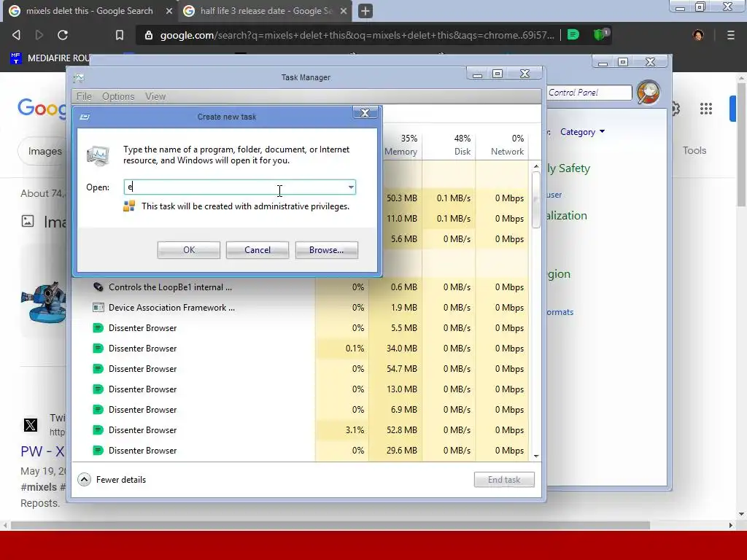Close the Create new task dialog
Image resolution: width=747 pixels, height=560 pixels.
click(x=365, y=113)
